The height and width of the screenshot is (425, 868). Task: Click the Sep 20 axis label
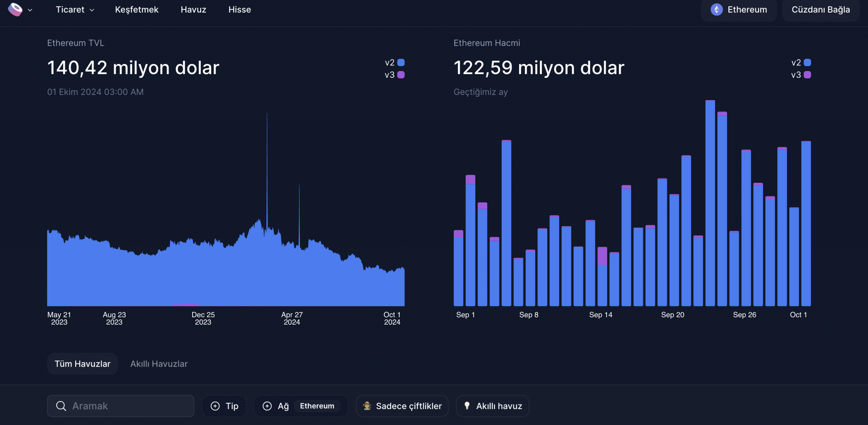point(672,315)
